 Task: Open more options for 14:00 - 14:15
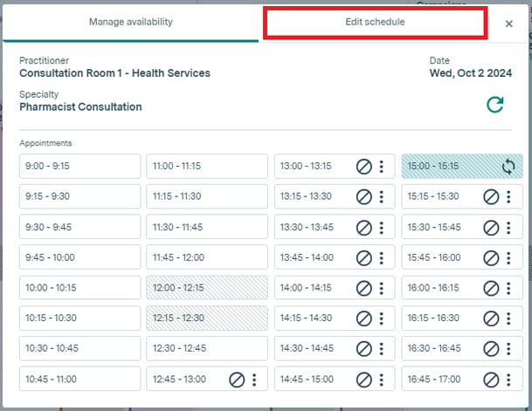coord(382,288)
